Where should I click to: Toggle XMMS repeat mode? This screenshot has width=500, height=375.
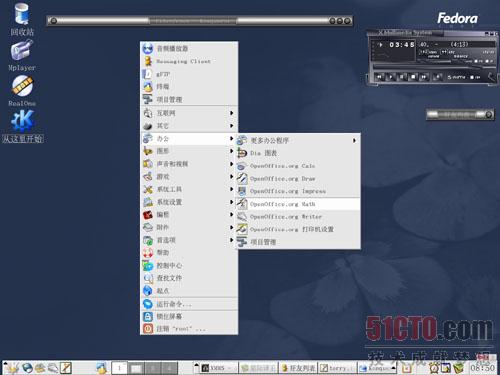tap(475, 77)
